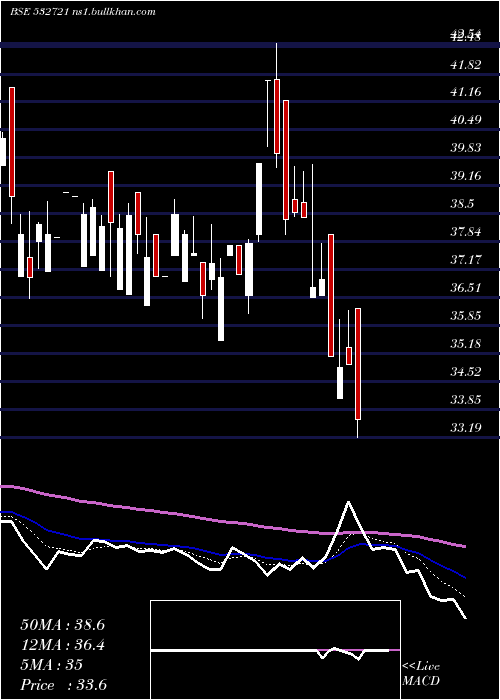The height and width of the screenshot is (700, 500).
Task: Click the 37.17 price axis label
Action: pyautogui.click(x=466, y=259)
